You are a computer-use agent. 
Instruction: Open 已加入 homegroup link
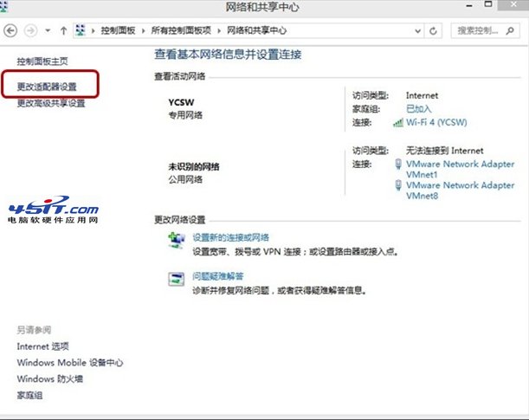(x=418, y=109)
